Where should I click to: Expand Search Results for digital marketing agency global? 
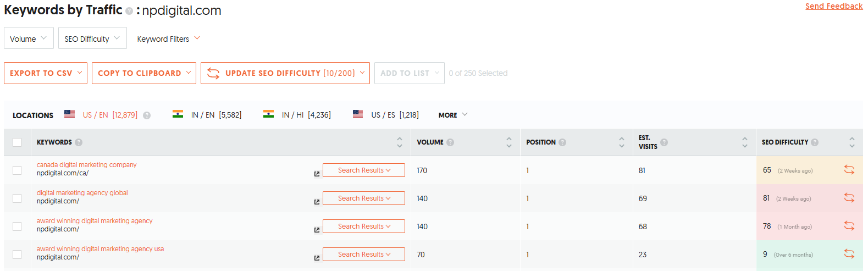pos(364,198)
